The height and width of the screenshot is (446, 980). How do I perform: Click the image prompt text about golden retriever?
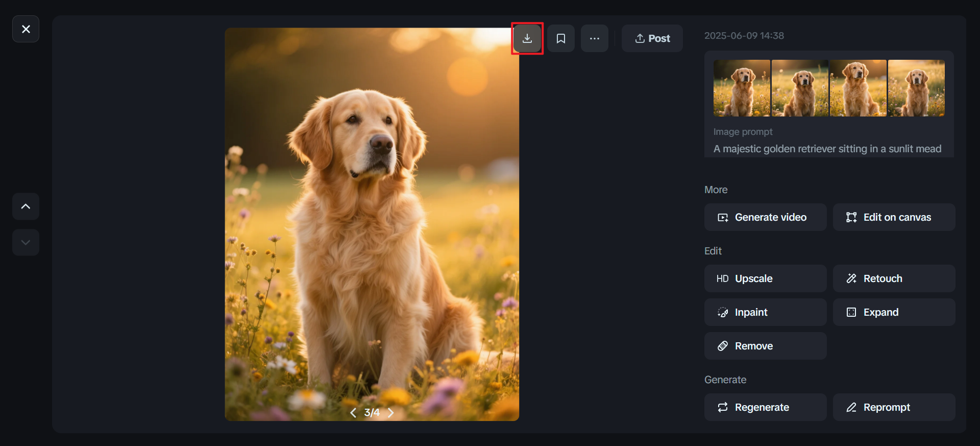(827, 149)
